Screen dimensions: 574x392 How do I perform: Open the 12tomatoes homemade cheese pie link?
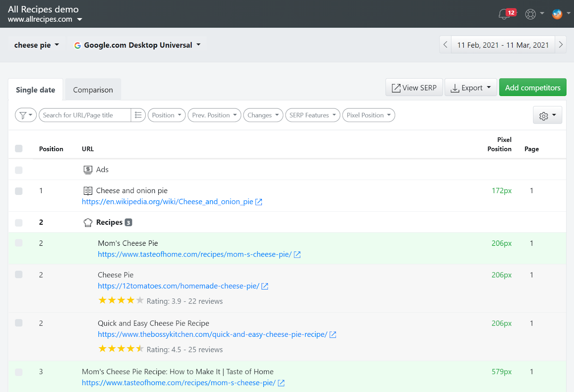pyautogui.click(x=178, y=286)
